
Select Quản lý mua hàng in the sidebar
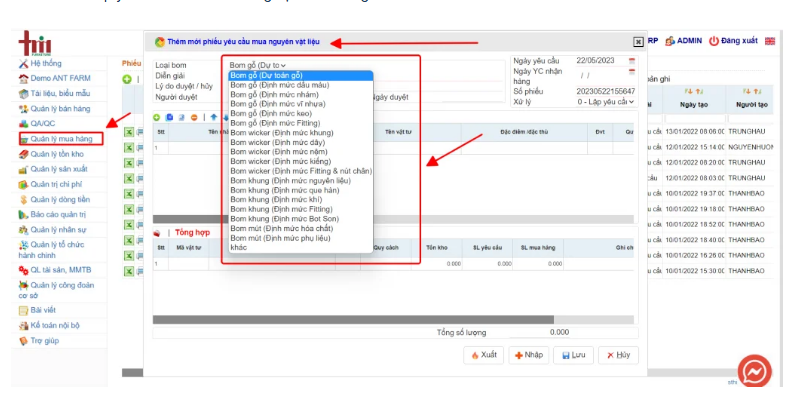tap(61, 138)
